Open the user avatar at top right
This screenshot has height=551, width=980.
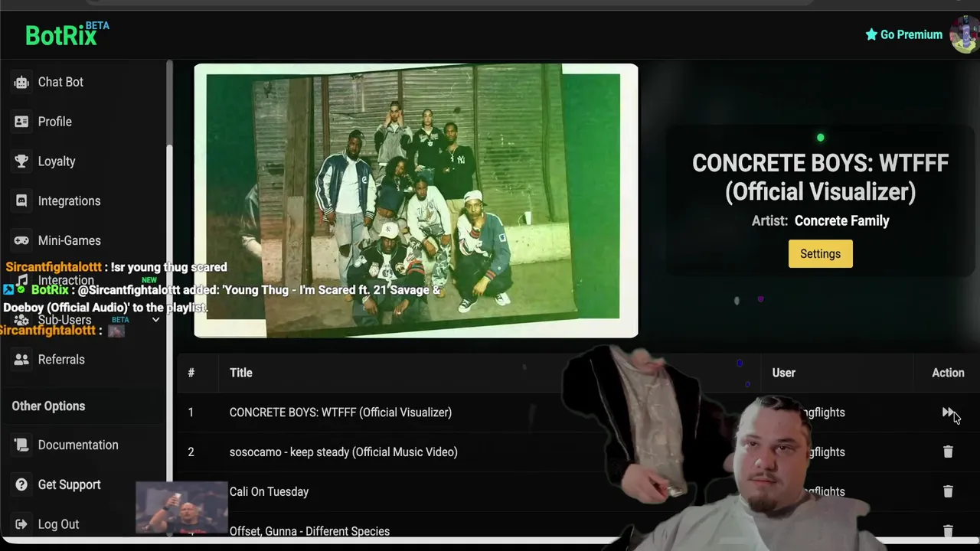(964, 34)
